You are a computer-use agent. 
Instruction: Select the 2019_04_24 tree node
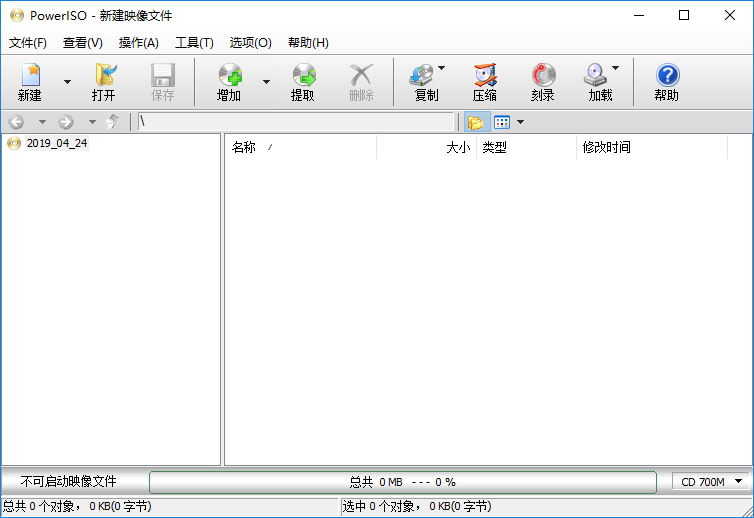click(x=56, y=143)
